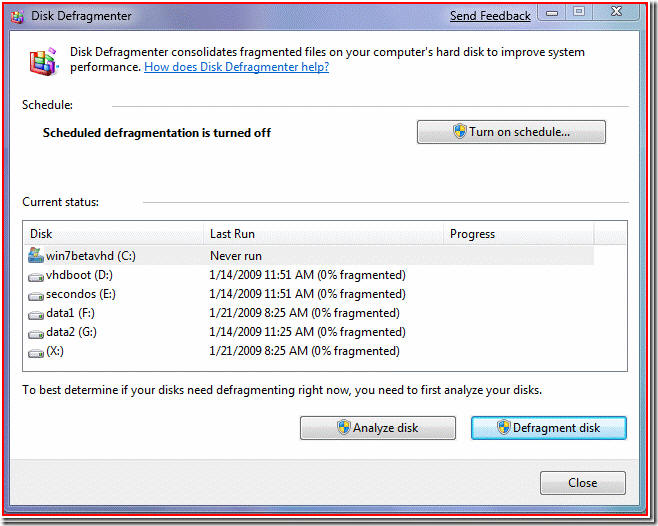Screen dimensions: 658x526
Task: Click the win7betavhd (C:) drive icon
Action: 36,255
